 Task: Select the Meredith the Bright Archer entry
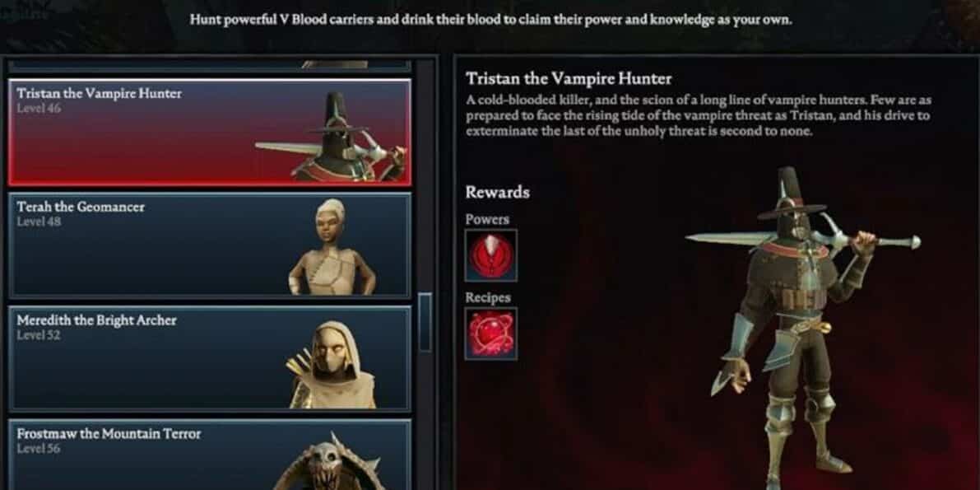click(210, 358)
